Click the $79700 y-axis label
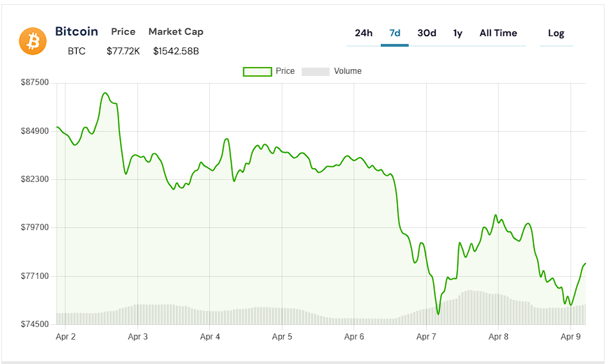The height and width of the screenshot is (364, 606). 35,227
